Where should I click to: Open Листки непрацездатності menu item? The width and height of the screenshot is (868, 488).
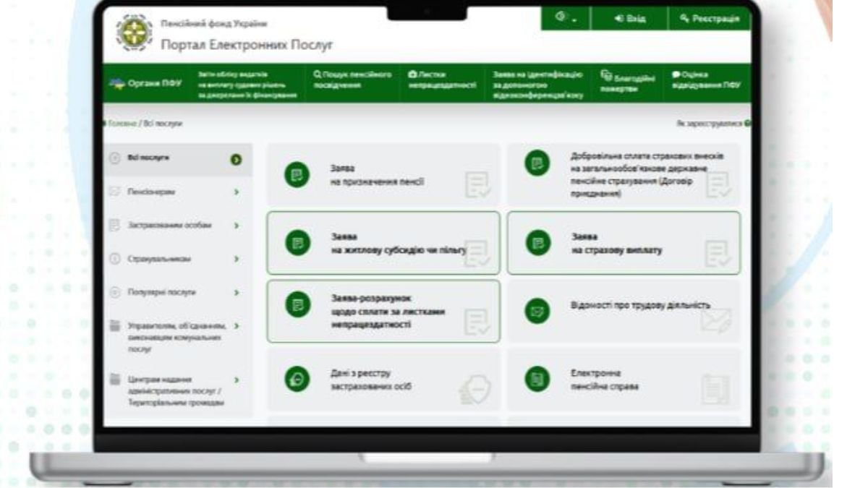(x=442, y=80)
